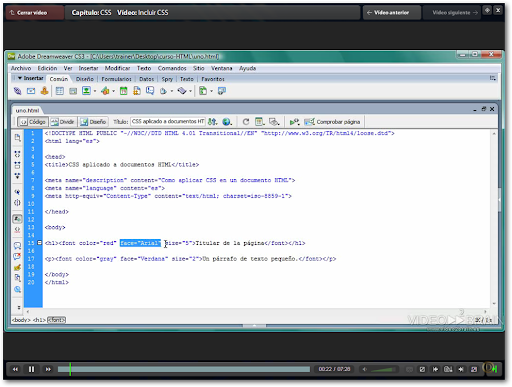Open Head elements dropdown arrow

coord(172,91)
